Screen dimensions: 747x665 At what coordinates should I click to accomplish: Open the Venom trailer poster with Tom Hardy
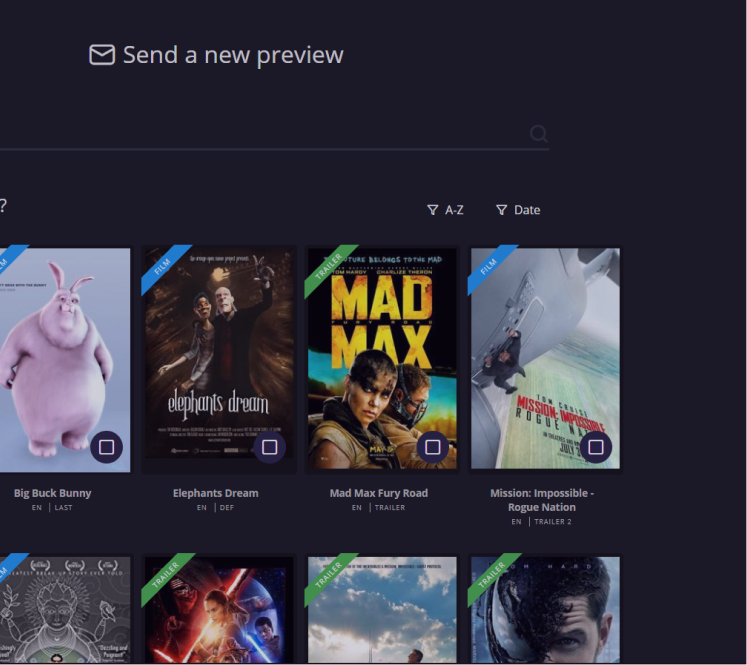pos(545,610)
